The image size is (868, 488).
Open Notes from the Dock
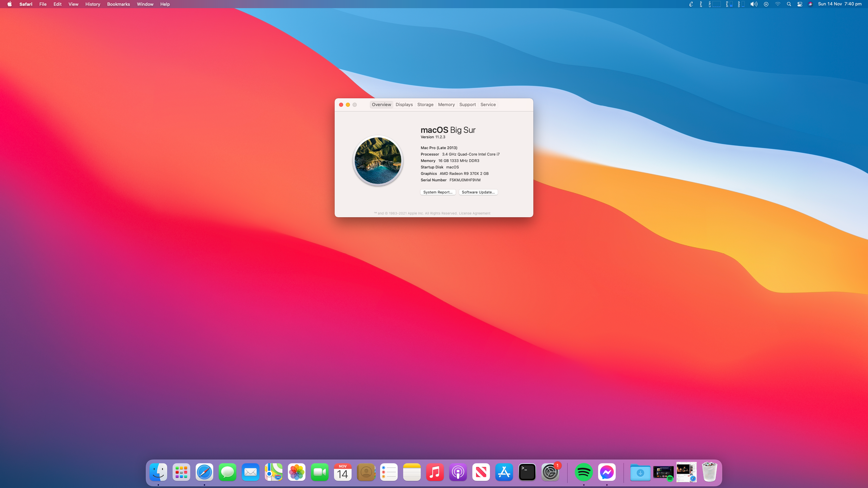tap(412, 472)
